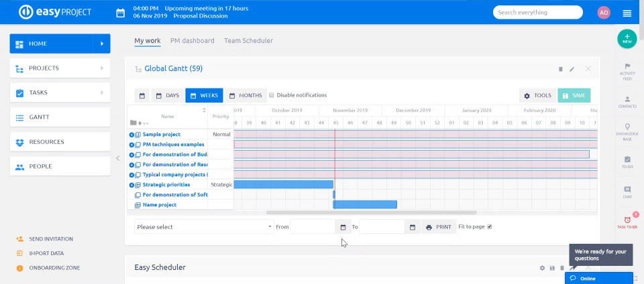The width and height of the screenshot is (644, 284).
Task: Open the Tools button
Action: [x=537, y=96]
